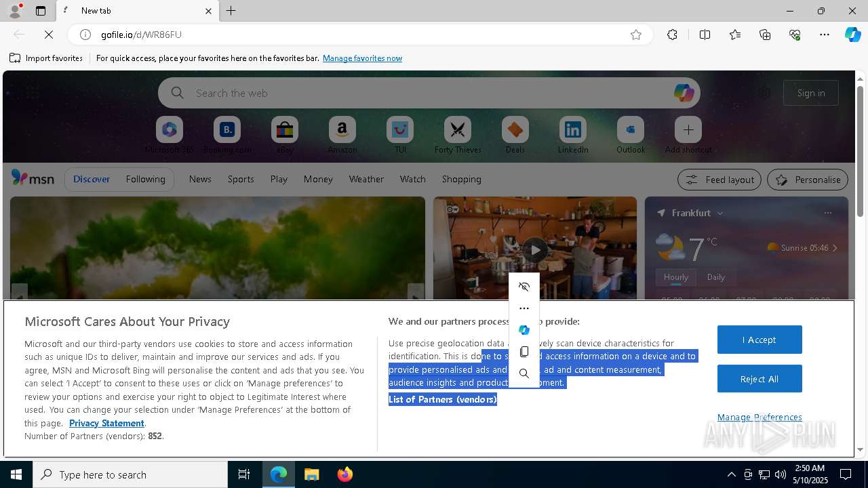868x488 pixels.
Task: Click the Copilot icon in search box
Action: tap(684, 93)
